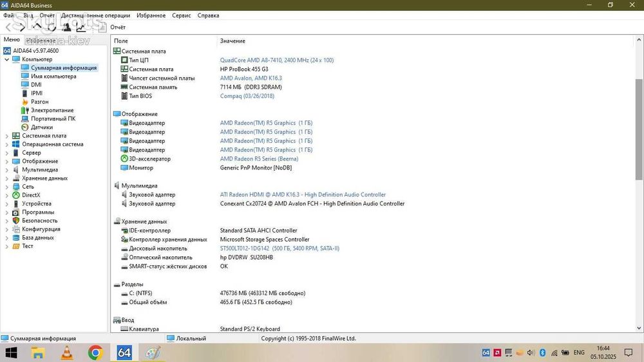Open the ST500LT012-1DG142 disk drive link

pos(279,248)
